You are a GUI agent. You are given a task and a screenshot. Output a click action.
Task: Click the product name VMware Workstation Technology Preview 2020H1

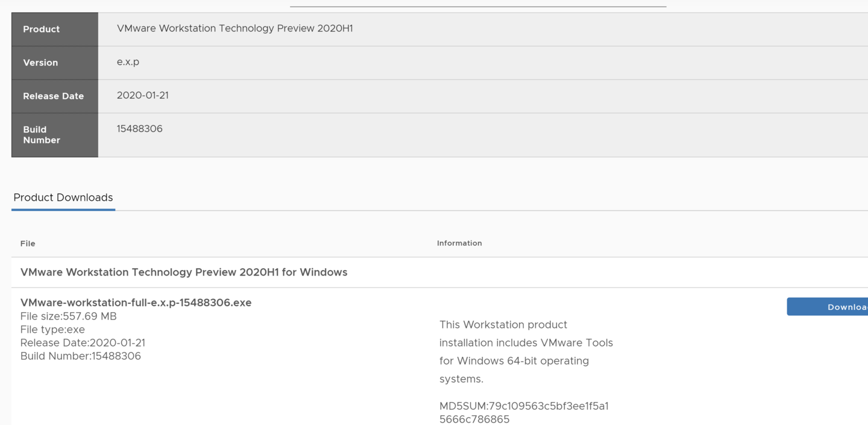click(234, 28)
